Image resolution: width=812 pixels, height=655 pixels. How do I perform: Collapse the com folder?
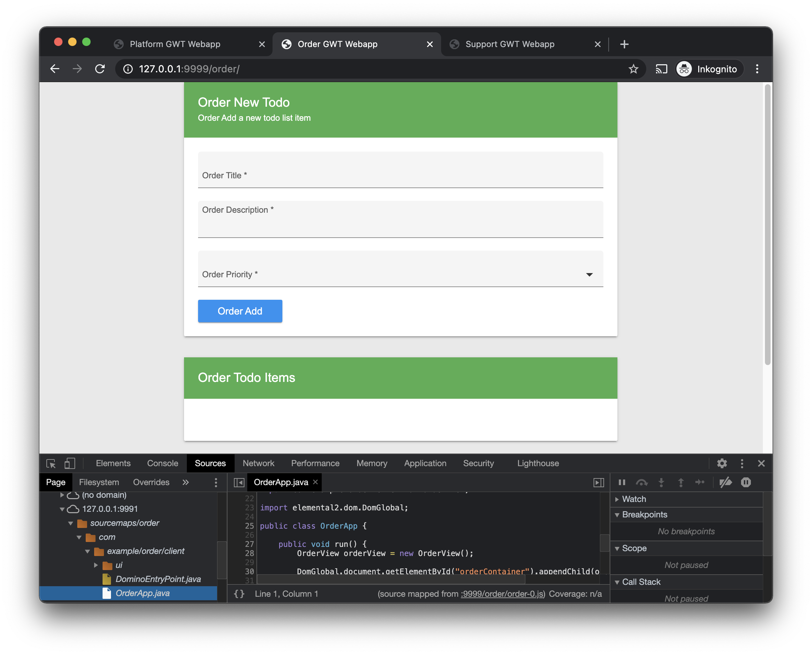(79, 537)
